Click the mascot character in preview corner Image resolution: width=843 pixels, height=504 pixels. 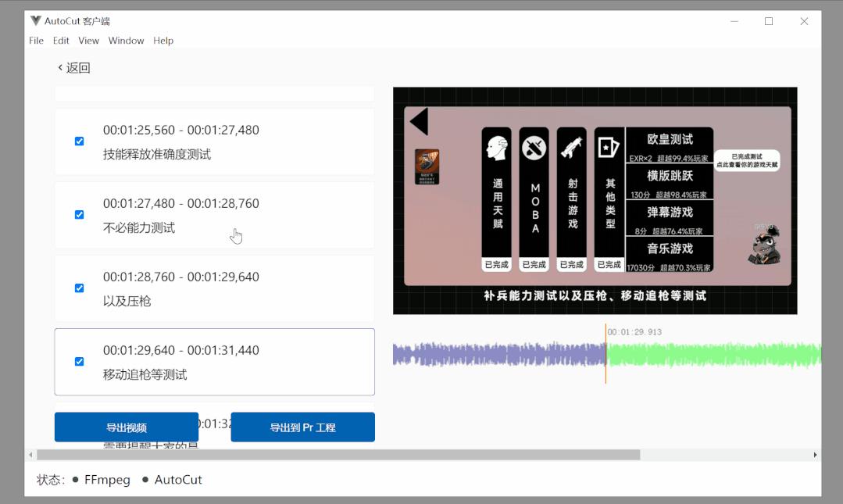765,245
